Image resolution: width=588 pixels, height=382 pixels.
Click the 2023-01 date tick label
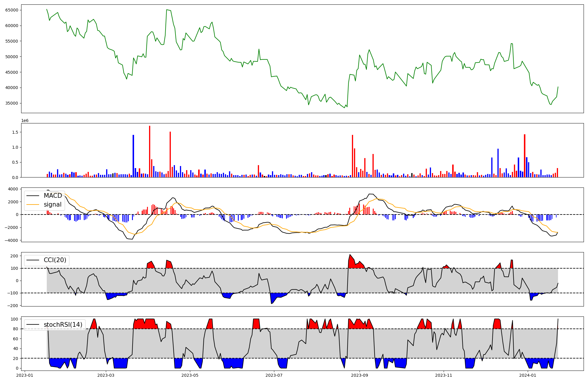click(25, 375)
